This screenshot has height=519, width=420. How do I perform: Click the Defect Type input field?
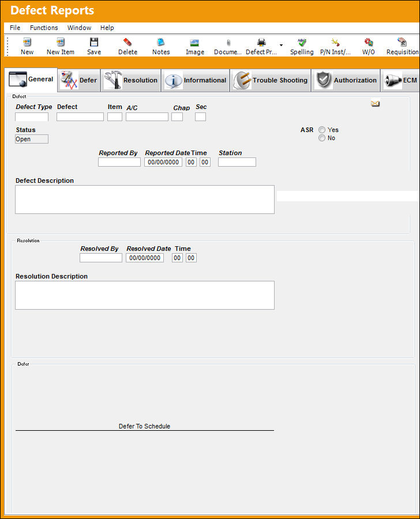tap(32, 117)
